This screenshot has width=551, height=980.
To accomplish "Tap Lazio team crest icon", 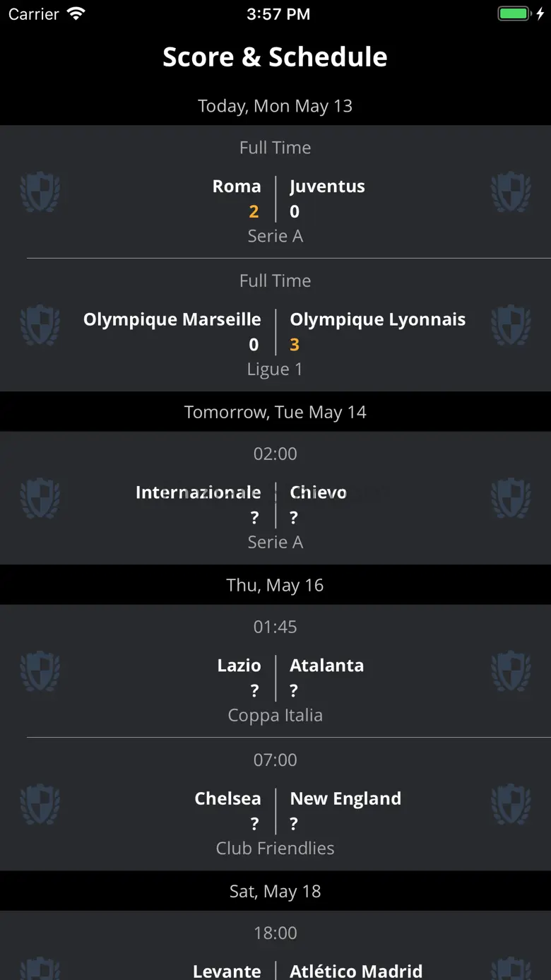I will (x=40, y=671).
